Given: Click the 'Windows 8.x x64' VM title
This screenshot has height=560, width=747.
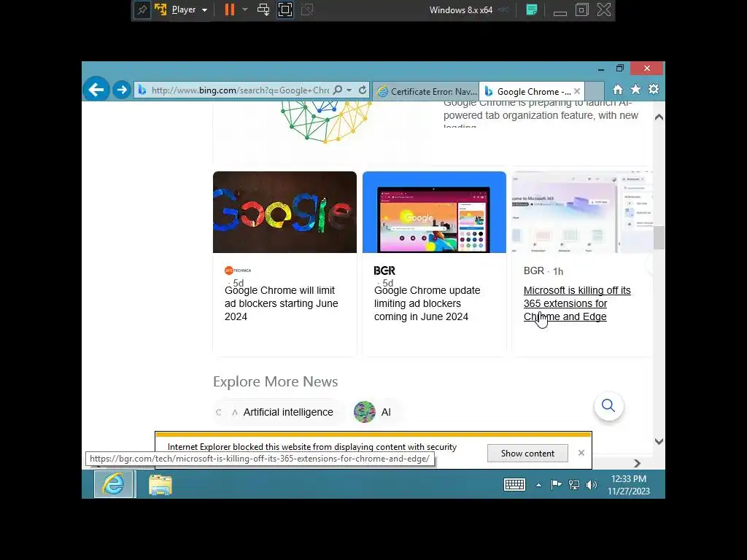Looking at the screenshot, I should pyautogui.click(x=461, y=10).
